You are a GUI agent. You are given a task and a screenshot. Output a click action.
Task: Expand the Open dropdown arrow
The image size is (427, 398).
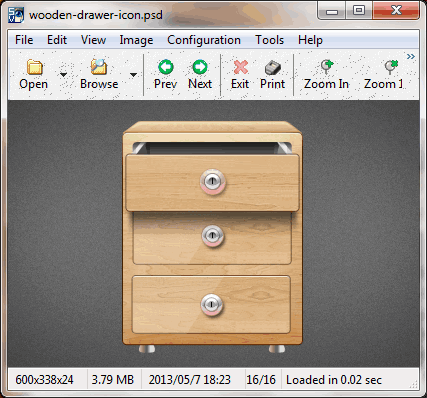(x=63, y=75)
